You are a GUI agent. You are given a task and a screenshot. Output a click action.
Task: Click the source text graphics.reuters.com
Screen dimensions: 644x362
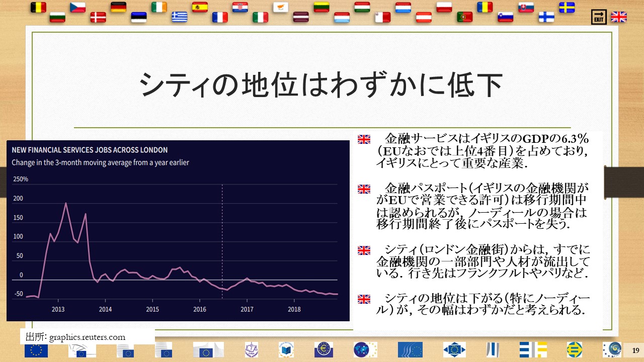coord(87,337)
